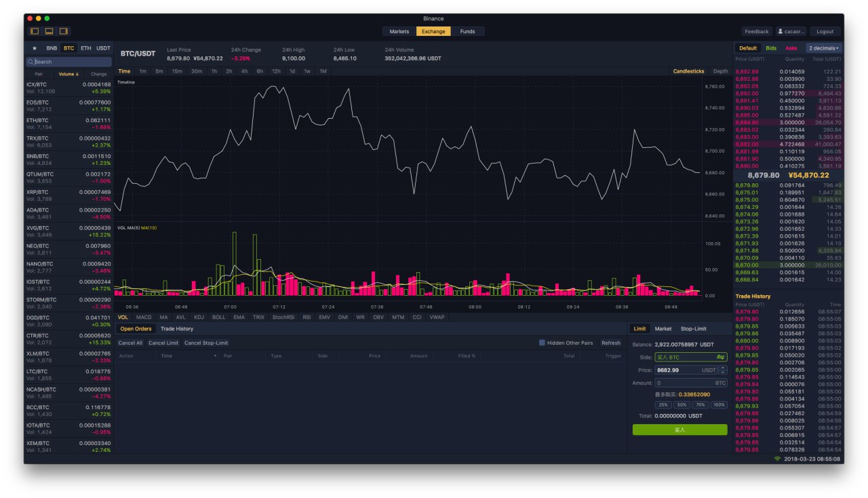The height and width of the screenshot is (498, 868).
Task: Adjust price with the stepper arrows
Action: (723, 370)
